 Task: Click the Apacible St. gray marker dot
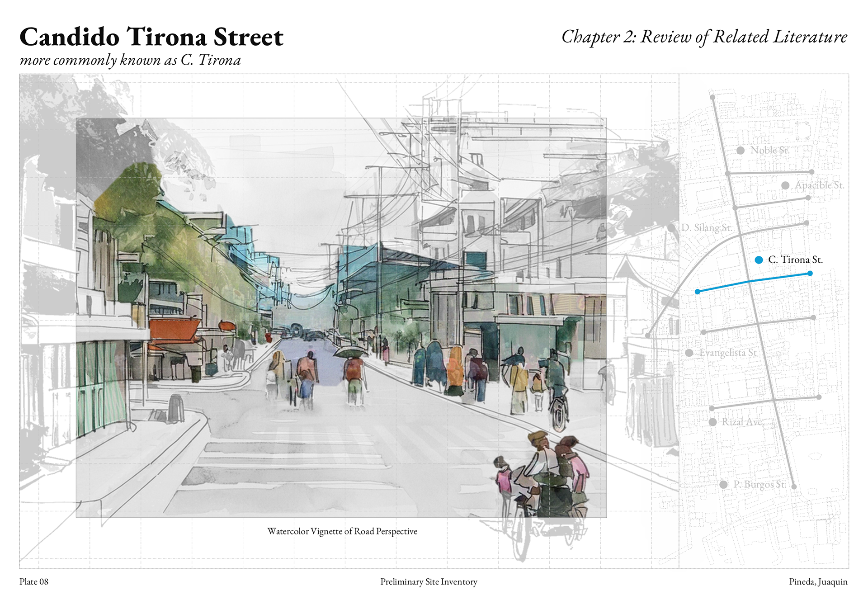pos(785,185)
